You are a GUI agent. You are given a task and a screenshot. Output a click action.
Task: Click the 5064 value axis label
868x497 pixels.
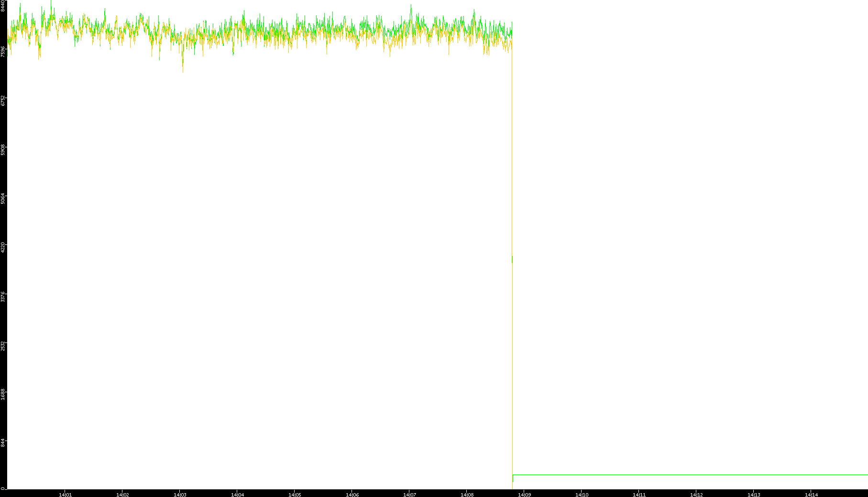tap(3, 199)
